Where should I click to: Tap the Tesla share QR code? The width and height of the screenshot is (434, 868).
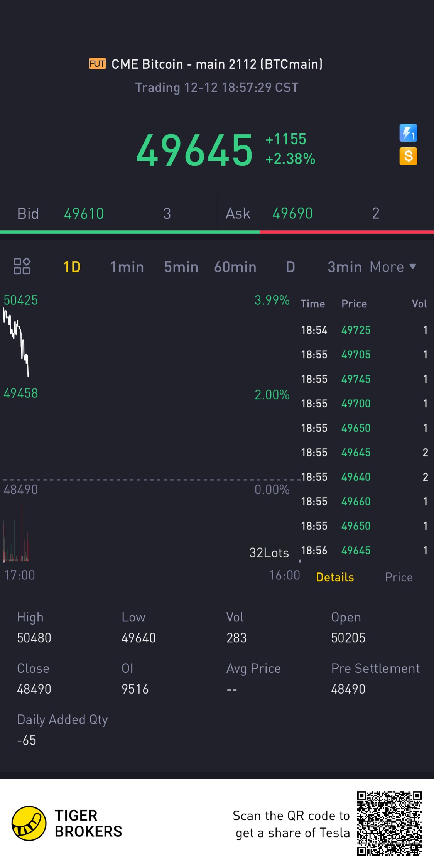389,823
